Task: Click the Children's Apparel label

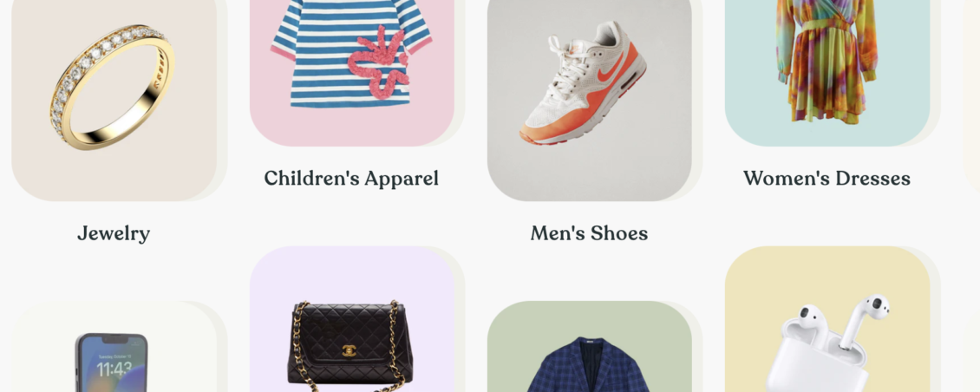Action: point(351,178)
